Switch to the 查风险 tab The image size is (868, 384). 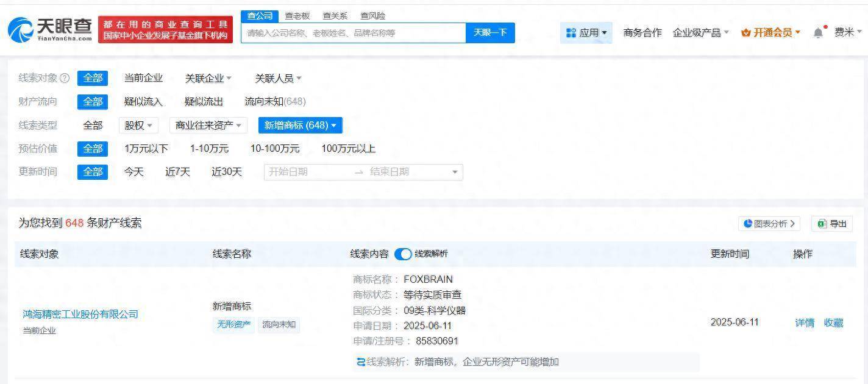click(x=372, y=16)
